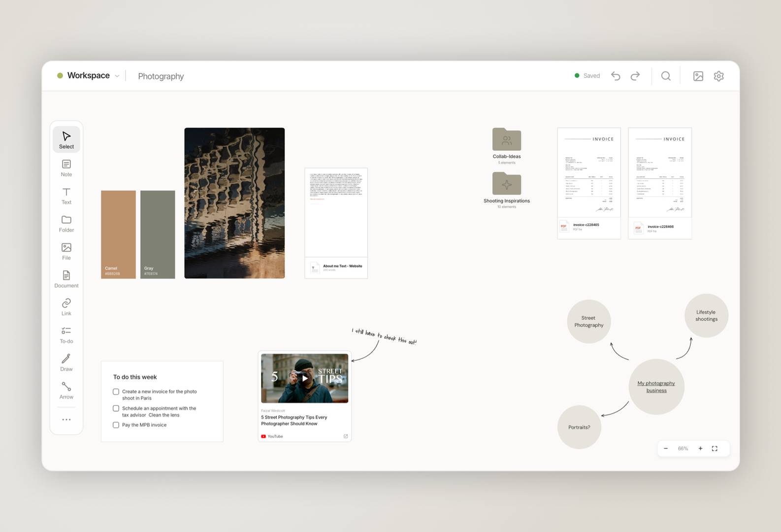Pick the Text tool

pyautogui.click(x=66, y=196)
